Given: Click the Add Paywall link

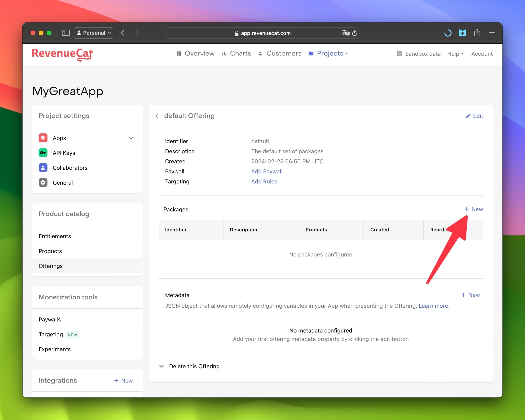Looking at the screenshot, I should tap(267, 171).
